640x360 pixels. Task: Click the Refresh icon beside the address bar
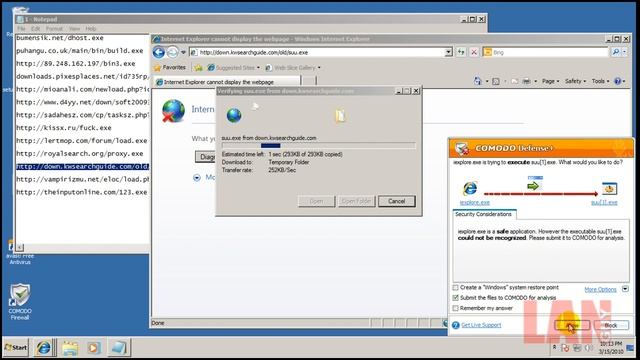461,52
